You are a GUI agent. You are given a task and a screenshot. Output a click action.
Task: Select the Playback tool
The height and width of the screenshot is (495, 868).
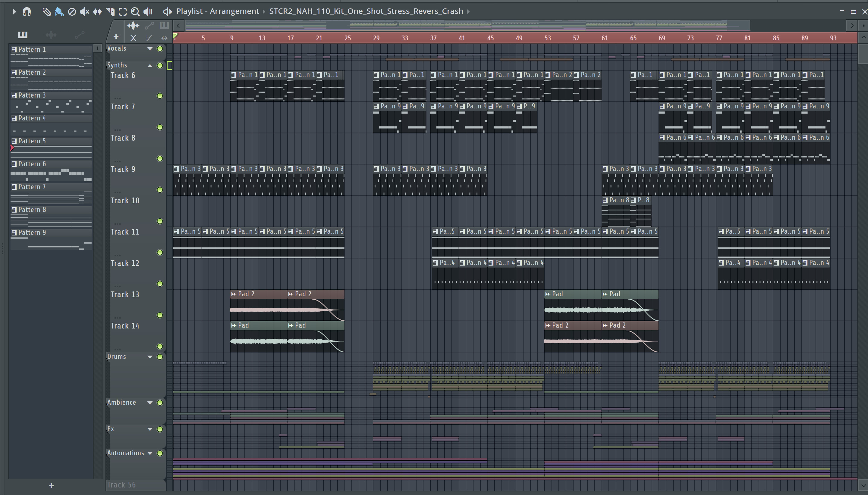148,12
